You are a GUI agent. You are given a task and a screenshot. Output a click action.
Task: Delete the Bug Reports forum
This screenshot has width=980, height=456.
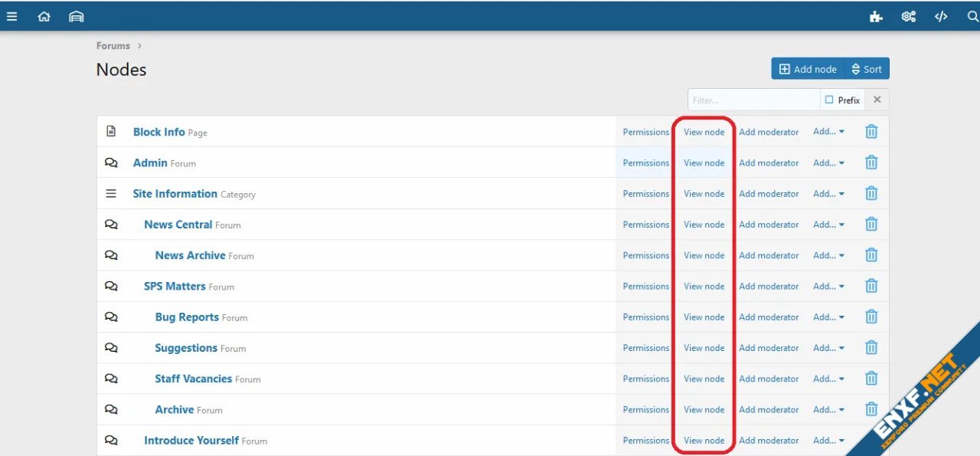871,317
